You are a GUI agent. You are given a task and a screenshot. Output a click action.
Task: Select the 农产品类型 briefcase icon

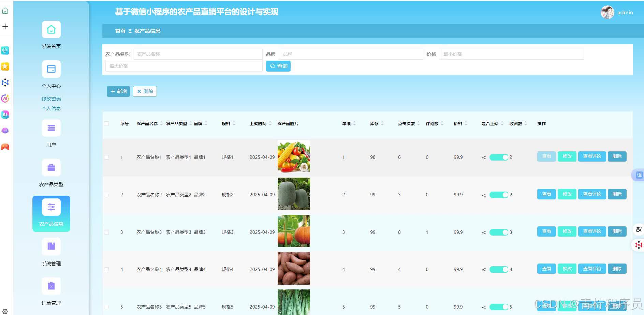(x=51, y=167)
